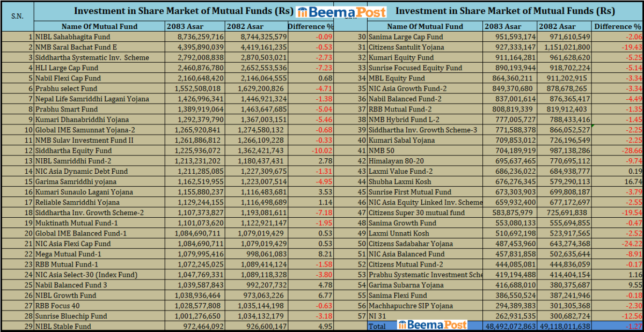Image resolution: width=644 pixels, height=332 pixels.
Task: Click the RBB Focus 40 cell
Action: point(99,305)
